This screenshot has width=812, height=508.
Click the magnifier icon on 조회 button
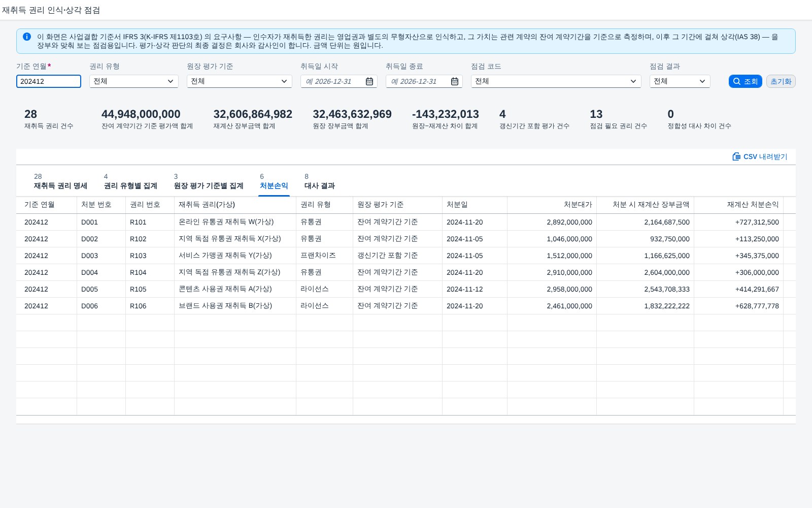coord(737,81)
